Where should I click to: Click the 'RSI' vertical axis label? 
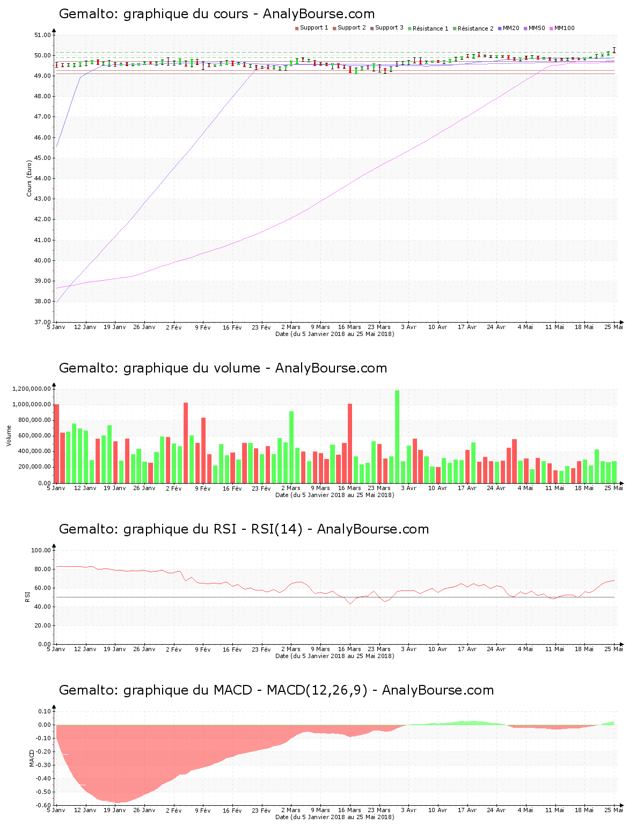(x=27, y=597)
